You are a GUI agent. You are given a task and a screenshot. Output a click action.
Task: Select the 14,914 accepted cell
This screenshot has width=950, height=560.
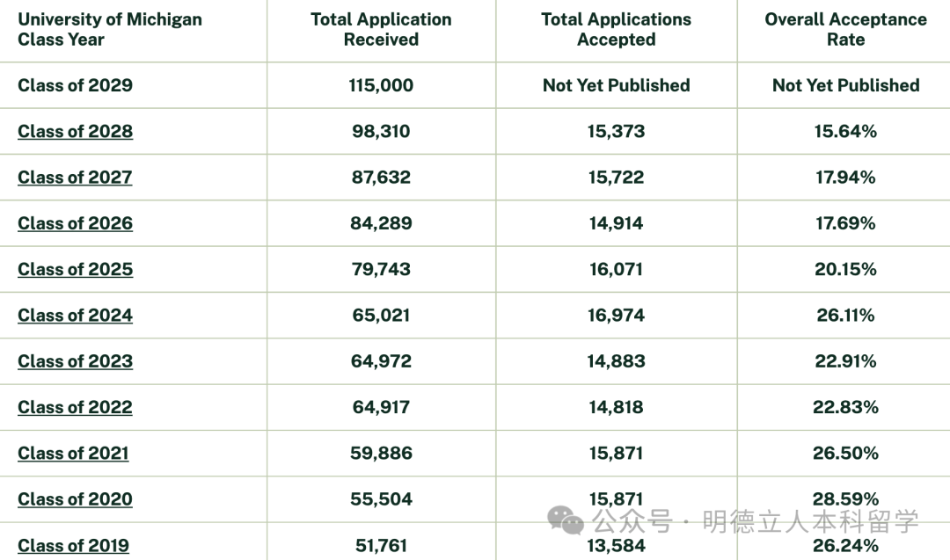pyautogui.click(x=616, y=223)
